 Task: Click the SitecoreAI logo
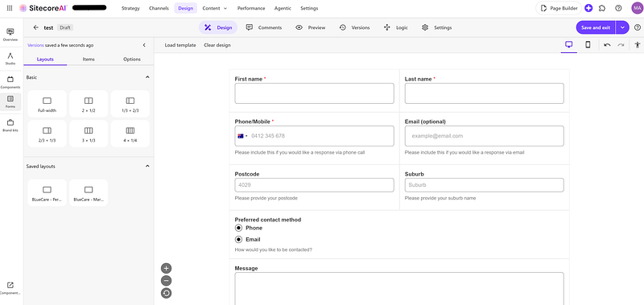(x=43, y=8)
